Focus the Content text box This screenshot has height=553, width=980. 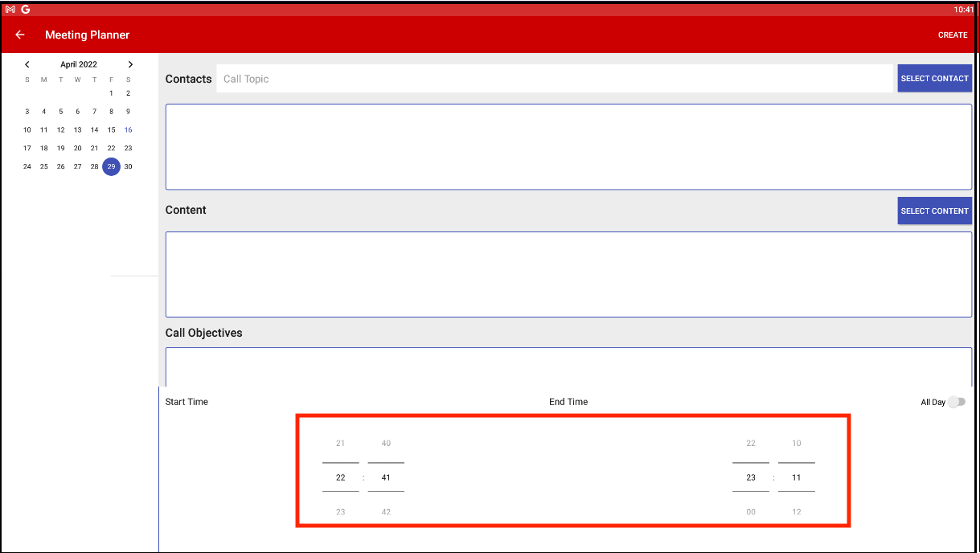click(568, 274)
